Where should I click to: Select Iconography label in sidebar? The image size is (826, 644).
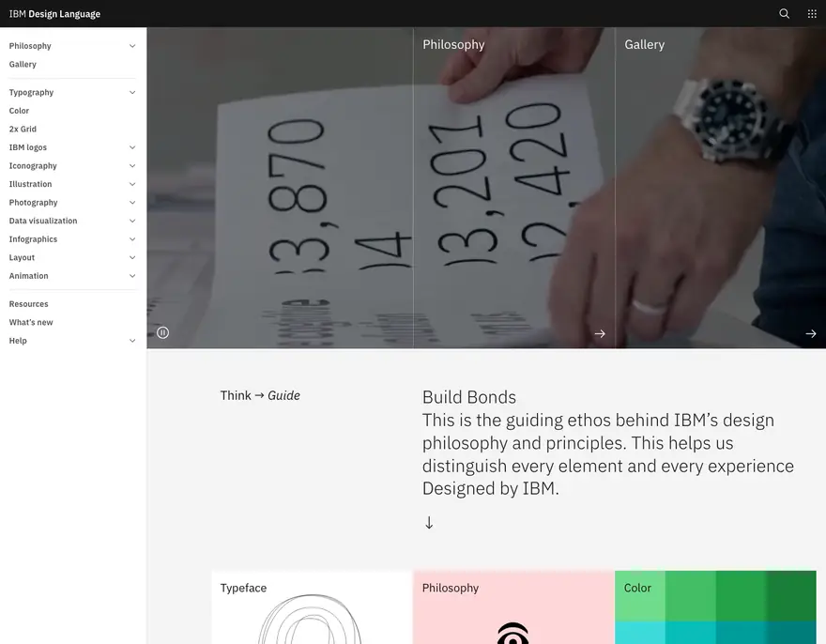33,165
